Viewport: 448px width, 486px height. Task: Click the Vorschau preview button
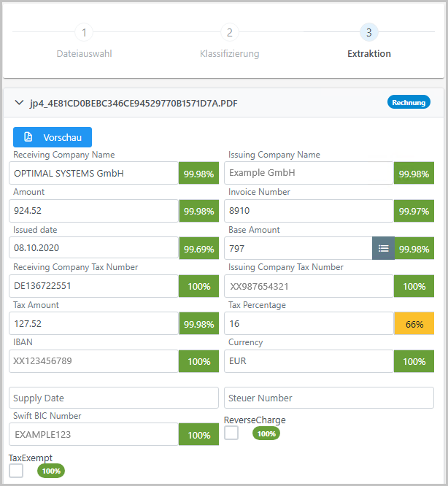coord(53,137)
